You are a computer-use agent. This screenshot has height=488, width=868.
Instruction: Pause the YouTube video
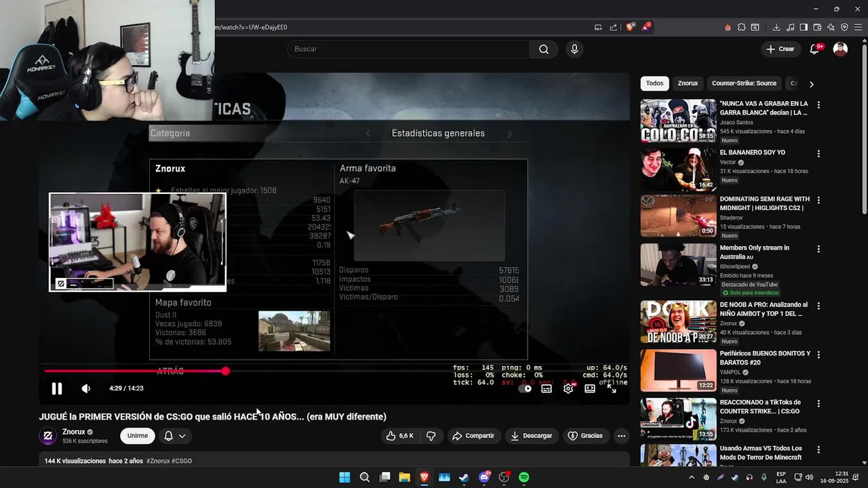click(57, 388)
